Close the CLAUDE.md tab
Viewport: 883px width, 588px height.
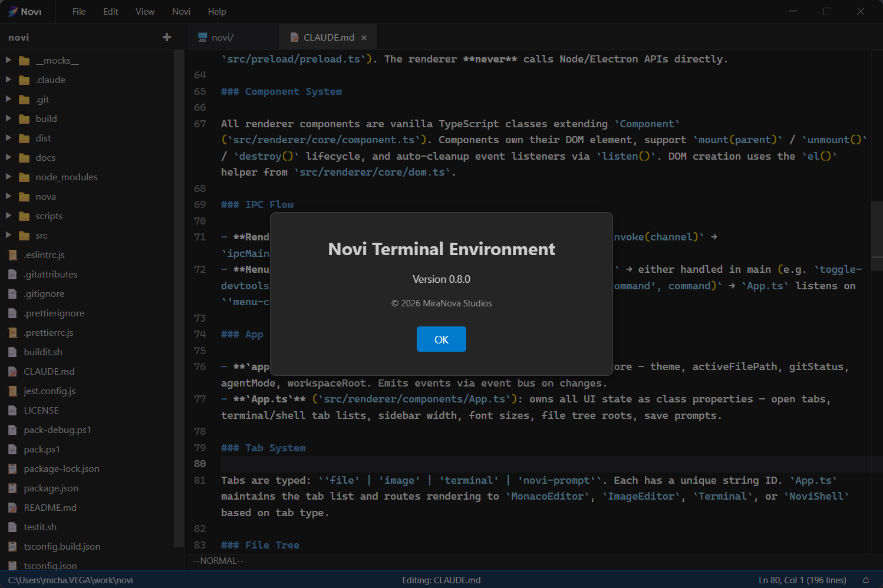[364, 38]
